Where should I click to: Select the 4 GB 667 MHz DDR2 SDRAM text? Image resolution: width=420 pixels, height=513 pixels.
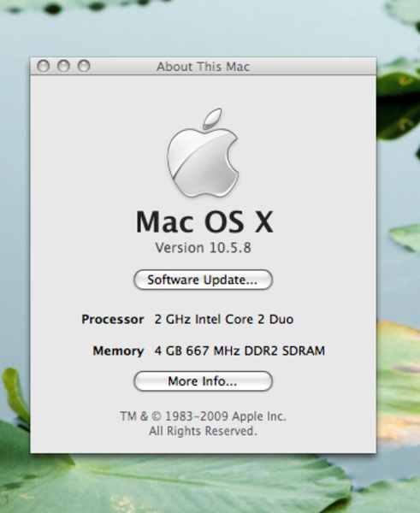(240, 351)
